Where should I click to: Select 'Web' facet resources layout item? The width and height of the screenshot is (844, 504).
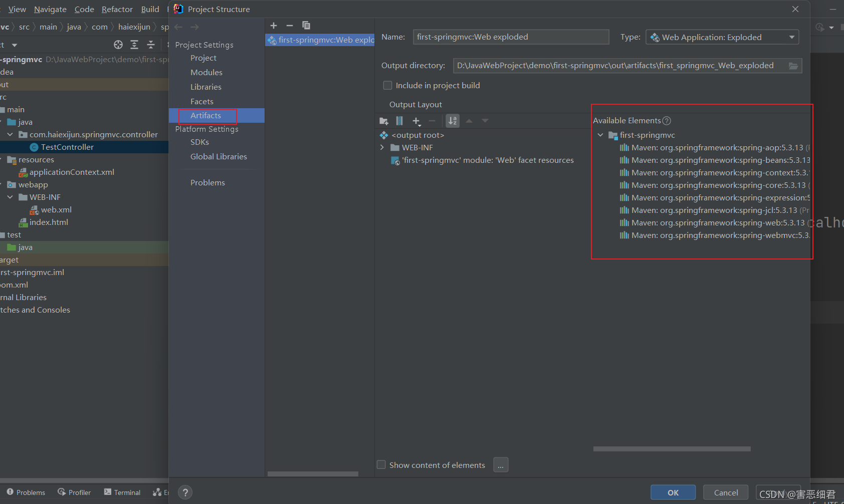coord(482,160)
